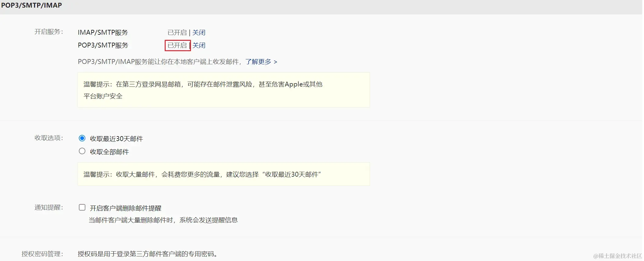Click 已开启 status next to IMAP/SMTP服务
The image size is (644, 261).
177,33
